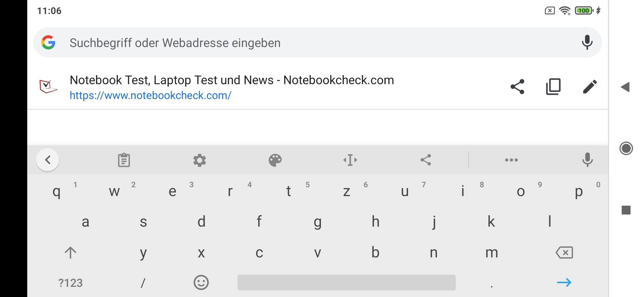Open keyboard settings gear
This screenshot has height=297, width=644.
[200, 160]
